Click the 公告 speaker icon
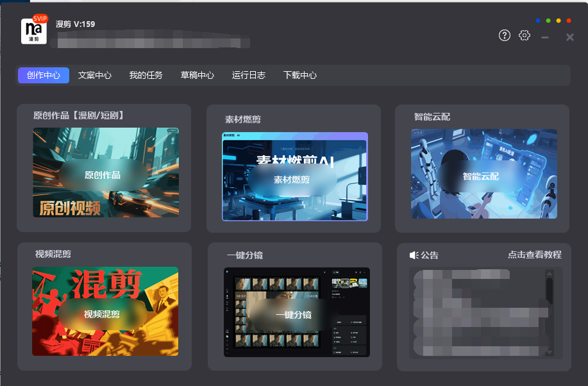The width and height of the screenshot is (588, 386). pyautogui.click(x=414, y=255)
